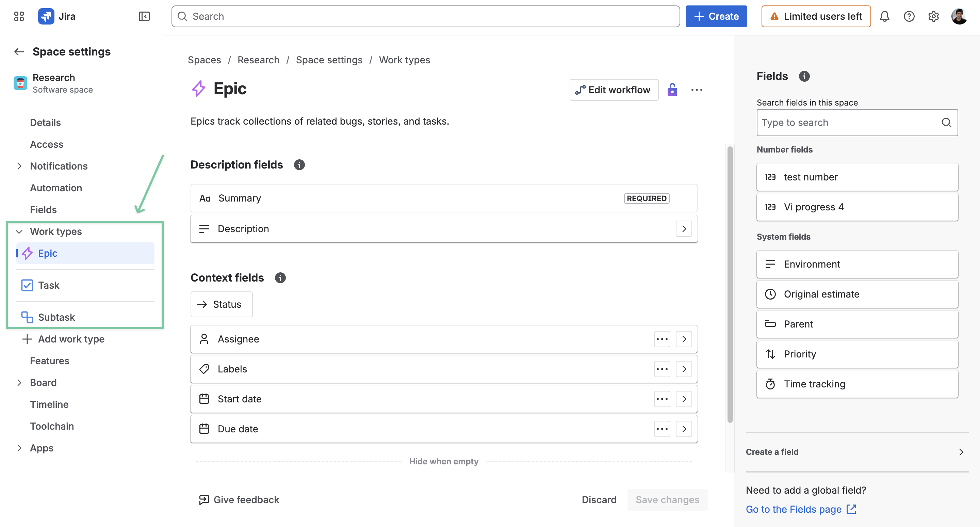Click the vertical scrollbar in the fields list
Image resolution: width=980 pixels, height=527 pixels.
pyautogui.click(x=730, y=284)
